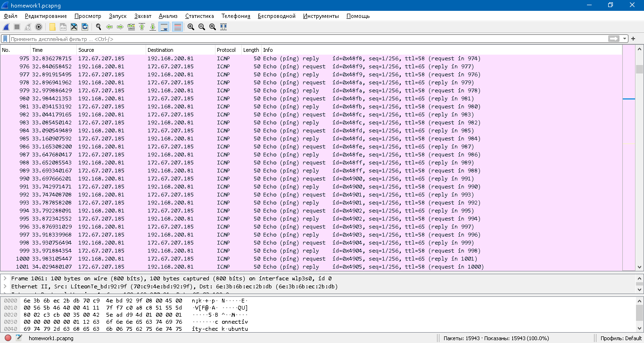The height and width of the screenshot is (343, 644).
Task: Toggle packet colorization rules
Action: click(x=178, y=27)
